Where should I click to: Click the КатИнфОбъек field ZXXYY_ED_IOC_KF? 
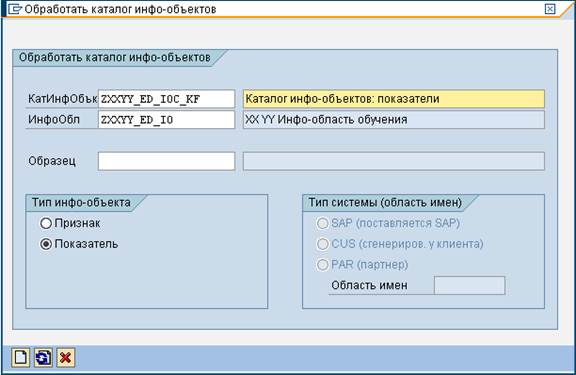click(x=166, y=99)
